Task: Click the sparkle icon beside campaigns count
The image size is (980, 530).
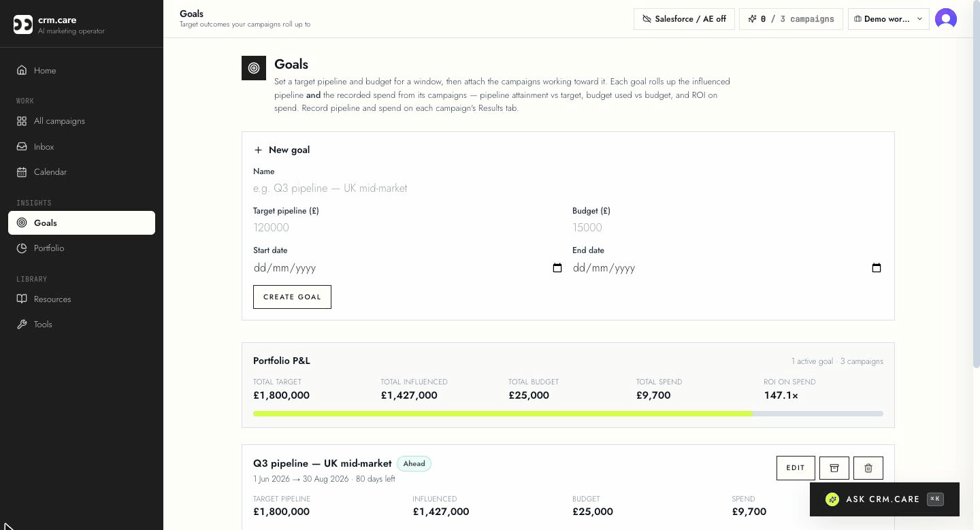Action: click(x=752, y=19)
